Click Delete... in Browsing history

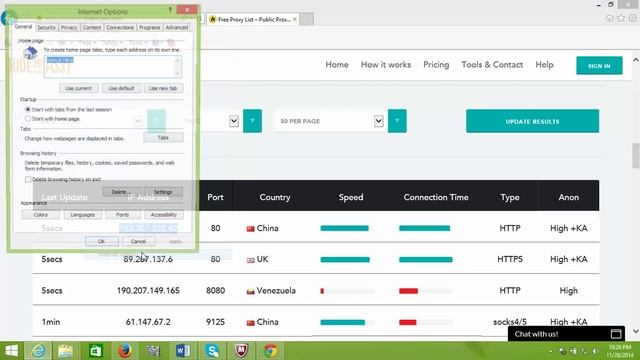click(x=121, y=192)
